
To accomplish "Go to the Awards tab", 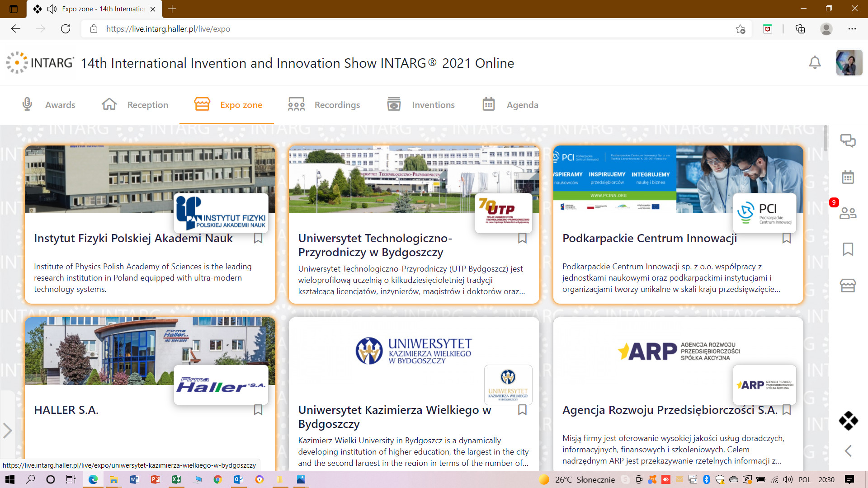I will [x=49, y=105].
